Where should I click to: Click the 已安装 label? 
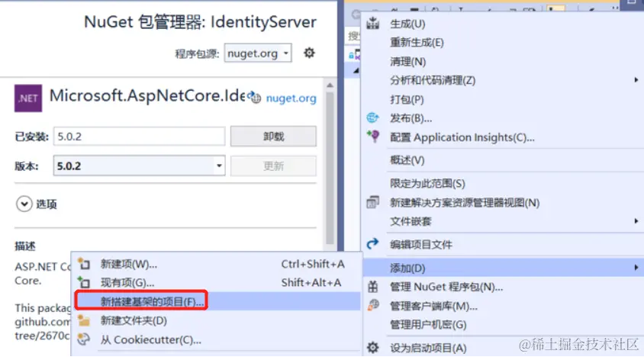[x=31, y=137]
